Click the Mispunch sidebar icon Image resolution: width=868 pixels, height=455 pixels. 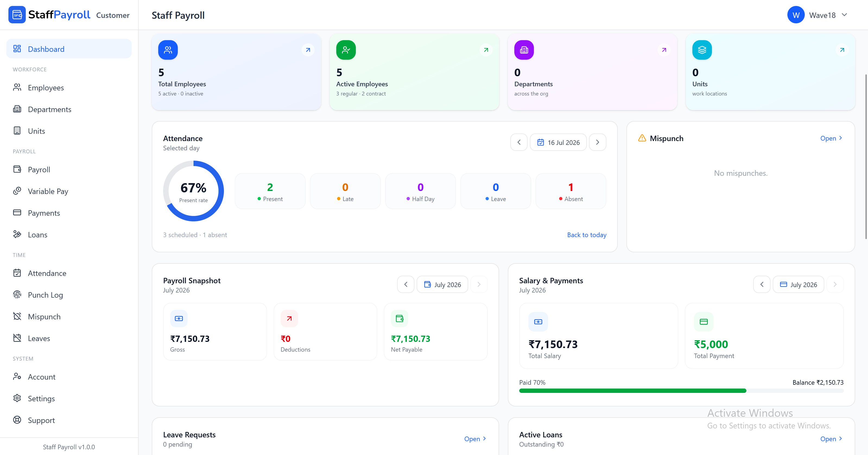17,317
